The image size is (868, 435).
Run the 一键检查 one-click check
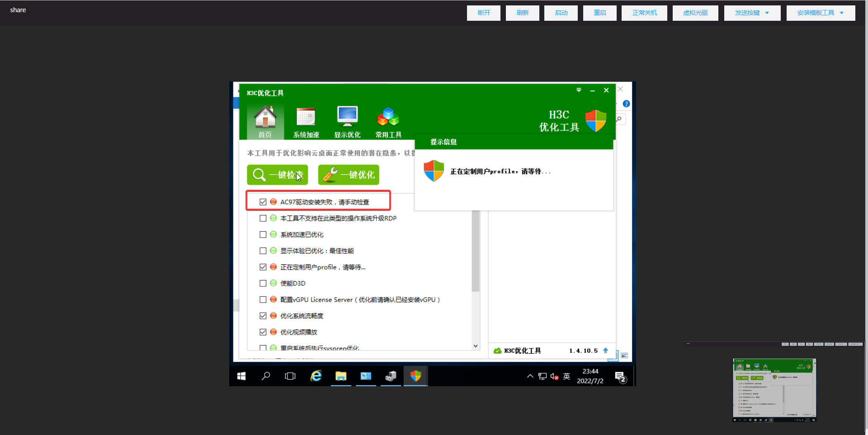(x=278, y=175)
